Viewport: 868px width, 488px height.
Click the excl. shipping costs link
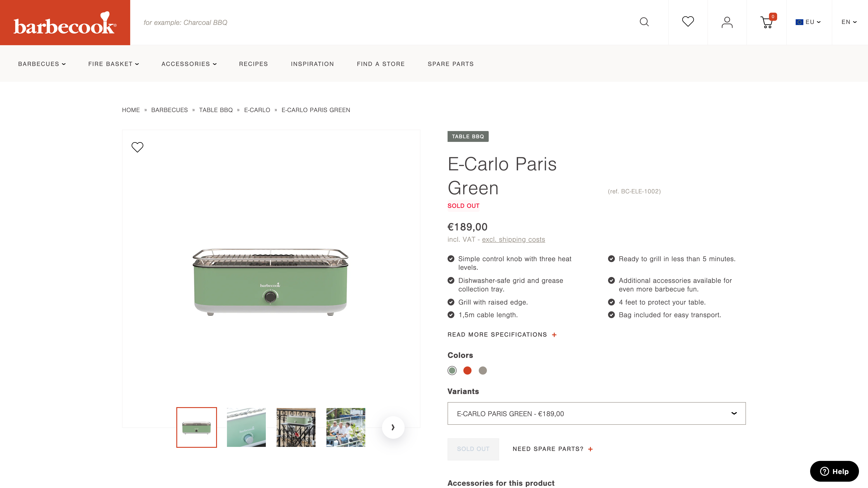[513, 239]
